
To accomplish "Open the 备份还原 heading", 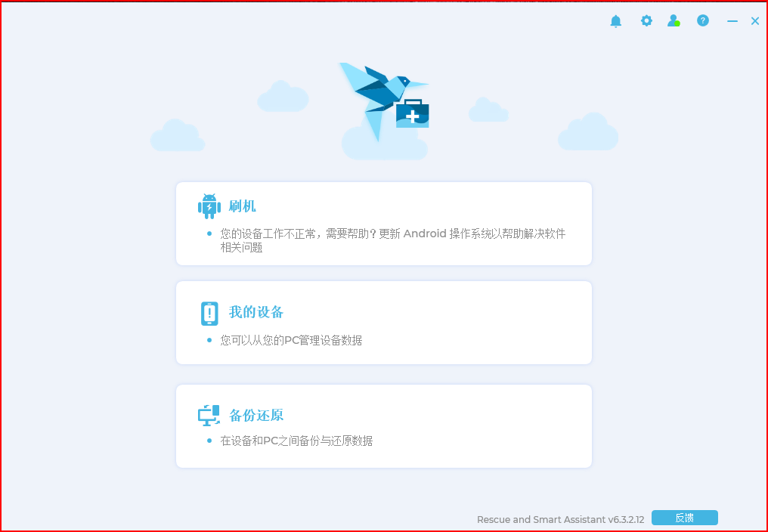I will (x=256, y=416).
